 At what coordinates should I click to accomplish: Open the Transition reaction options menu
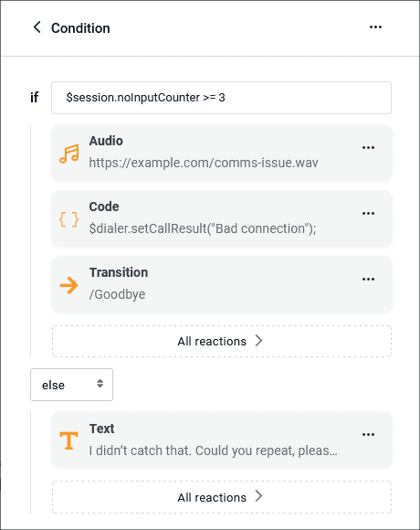368,280
